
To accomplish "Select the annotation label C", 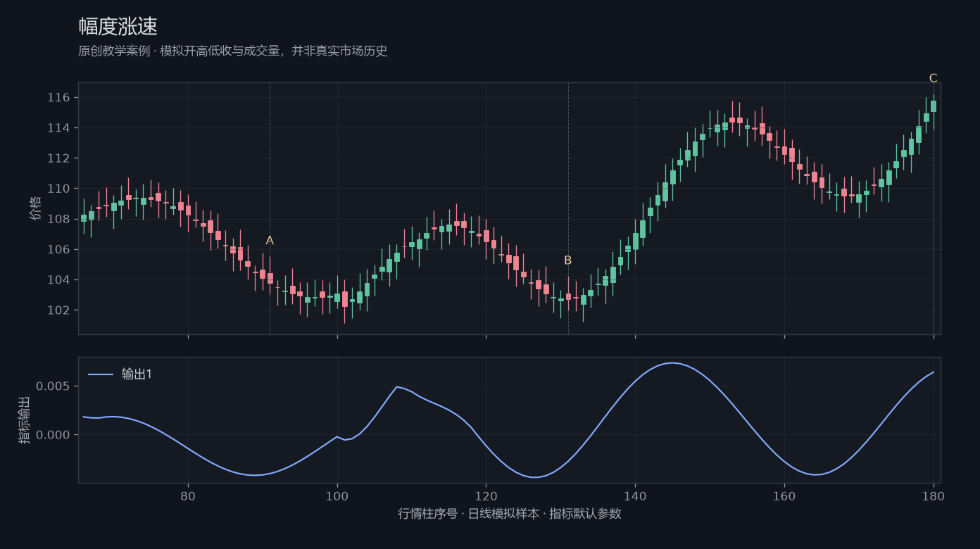I will [x=934, y=78].
